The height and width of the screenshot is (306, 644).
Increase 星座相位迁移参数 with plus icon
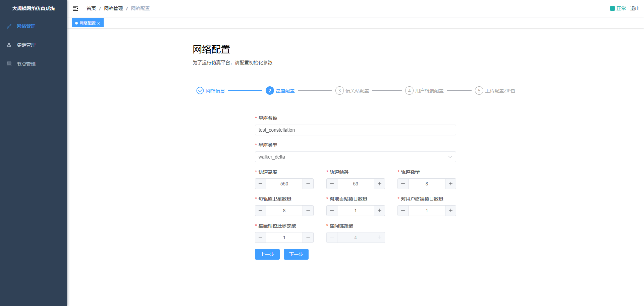tap(308, 237)
